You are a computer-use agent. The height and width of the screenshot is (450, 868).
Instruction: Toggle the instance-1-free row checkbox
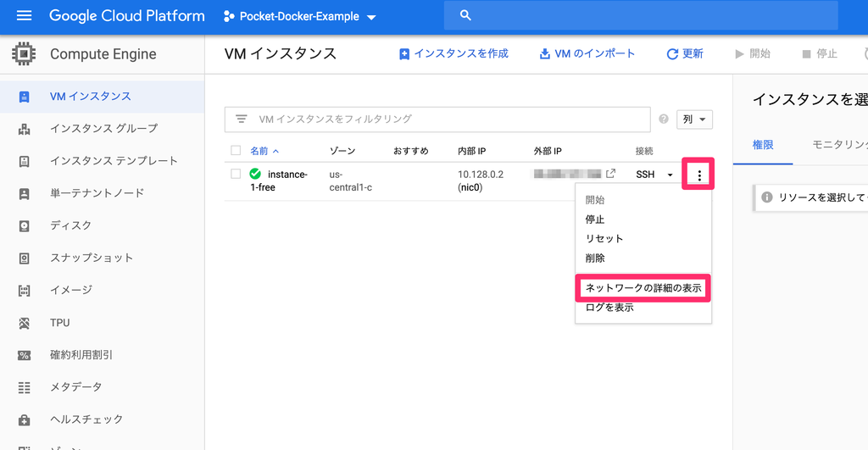(236, 174)
